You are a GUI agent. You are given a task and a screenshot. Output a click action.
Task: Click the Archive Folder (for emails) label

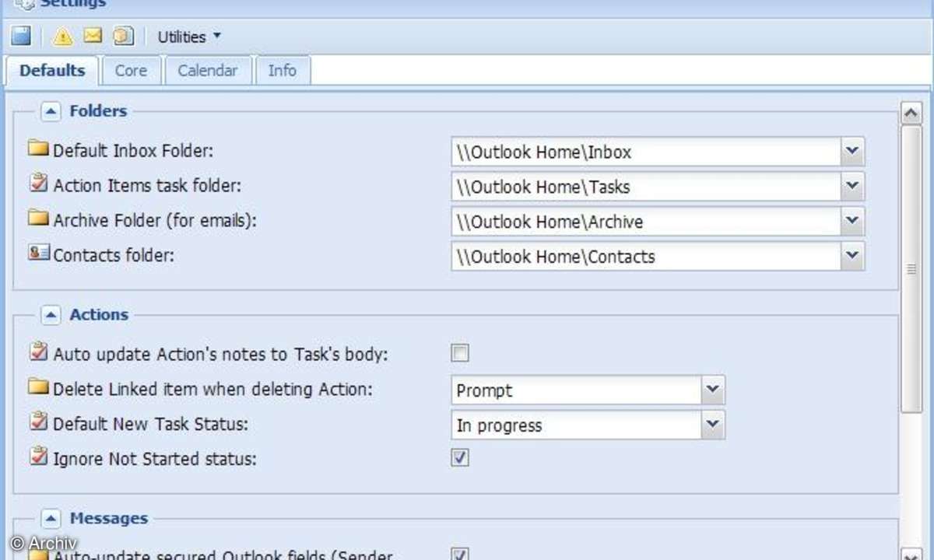coord(155,221)
